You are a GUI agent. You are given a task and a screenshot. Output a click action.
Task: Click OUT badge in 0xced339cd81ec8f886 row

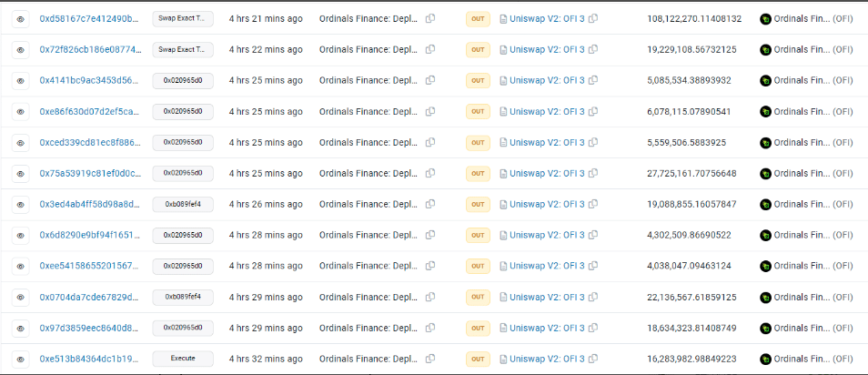pyautogui.click(x=478, y=142)
